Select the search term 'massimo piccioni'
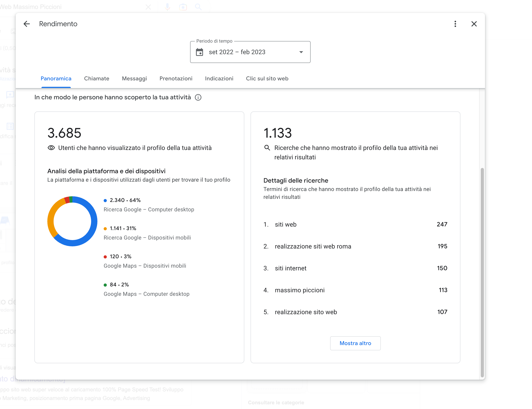The image size is (532, 409). [300, 290]
